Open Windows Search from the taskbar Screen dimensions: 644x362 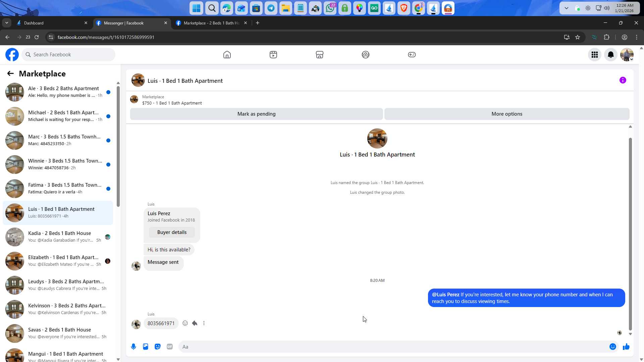pyautogui.click(x=212, y=8)
